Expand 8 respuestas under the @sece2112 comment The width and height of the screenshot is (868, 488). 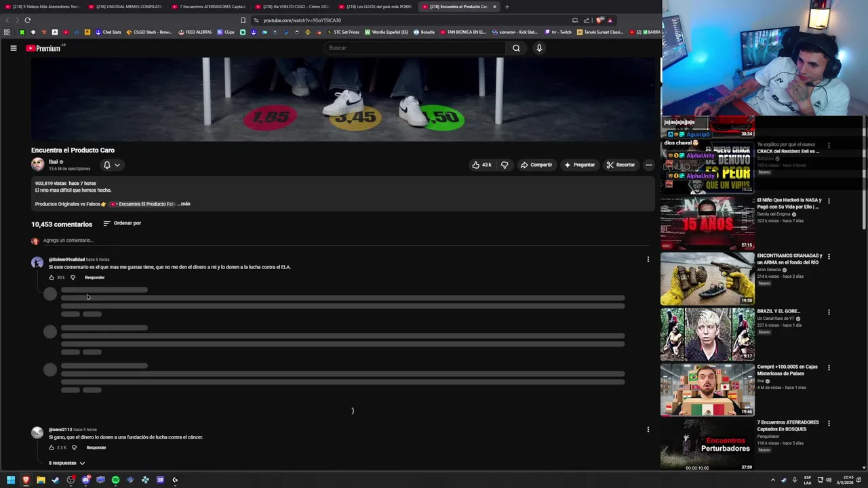click(66, 463)
